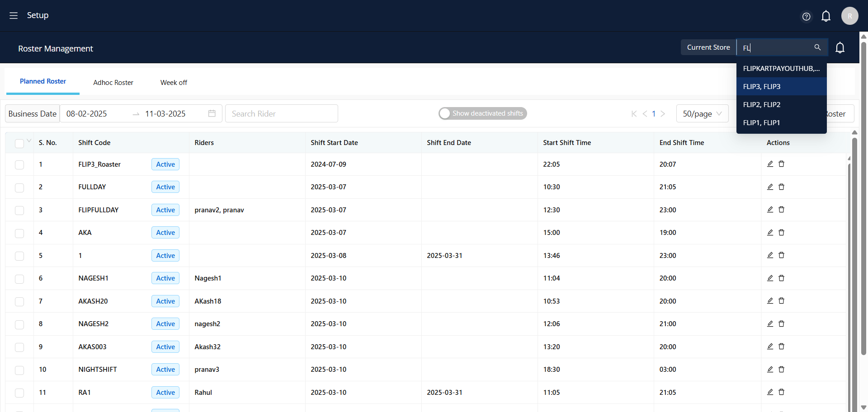
Task: Click the page's outer vertical scrollbar
Action: tap(863, 199)
